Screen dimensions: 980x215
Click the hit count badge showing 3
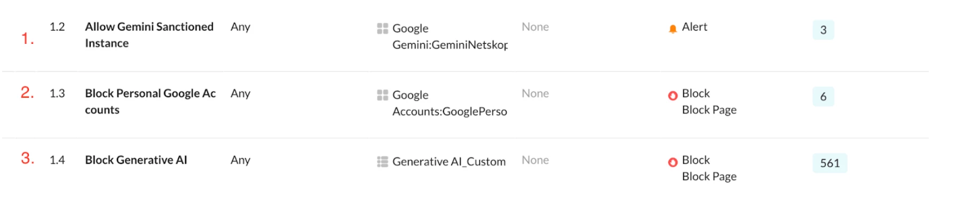[823, 30]
